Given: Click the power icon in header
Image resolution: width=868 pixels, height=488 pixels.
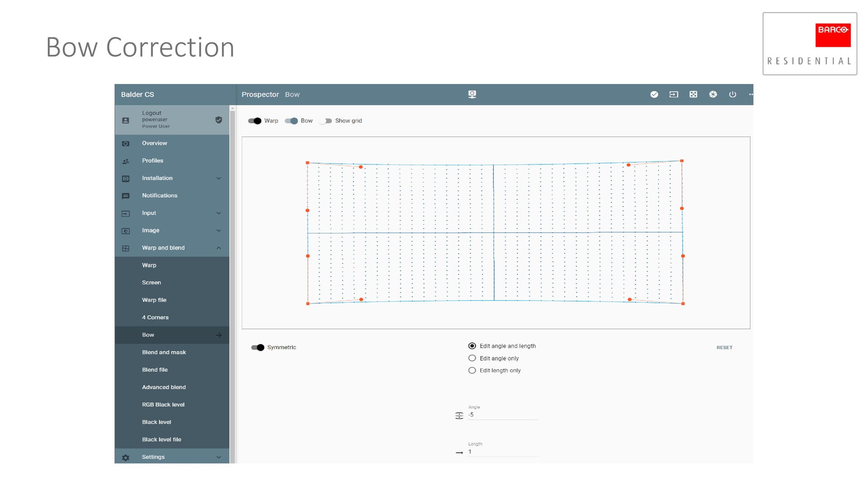Looking at the screenshot, I should [x=732, y=94].
